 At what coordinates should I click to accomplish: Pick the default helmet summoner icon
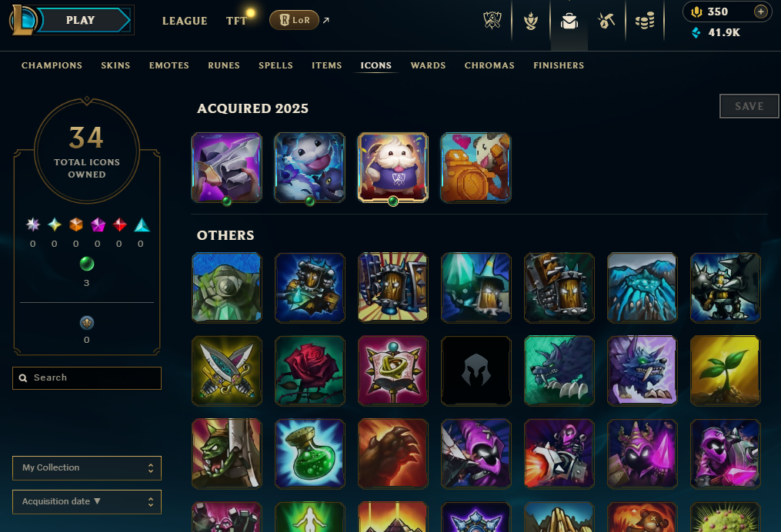(x=476, y=371)
